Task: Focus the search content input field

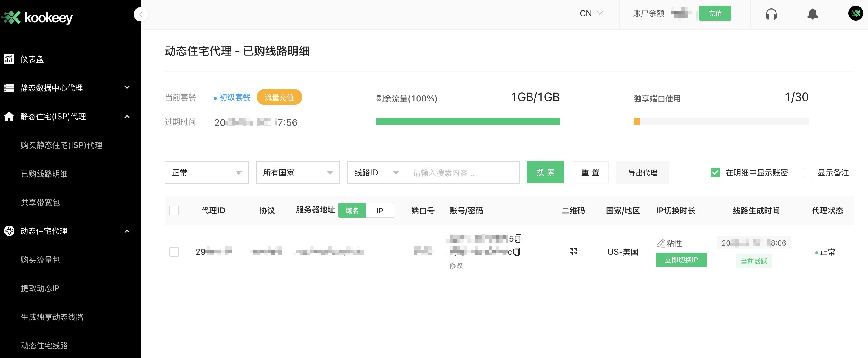Action: (x=462, y=173)
